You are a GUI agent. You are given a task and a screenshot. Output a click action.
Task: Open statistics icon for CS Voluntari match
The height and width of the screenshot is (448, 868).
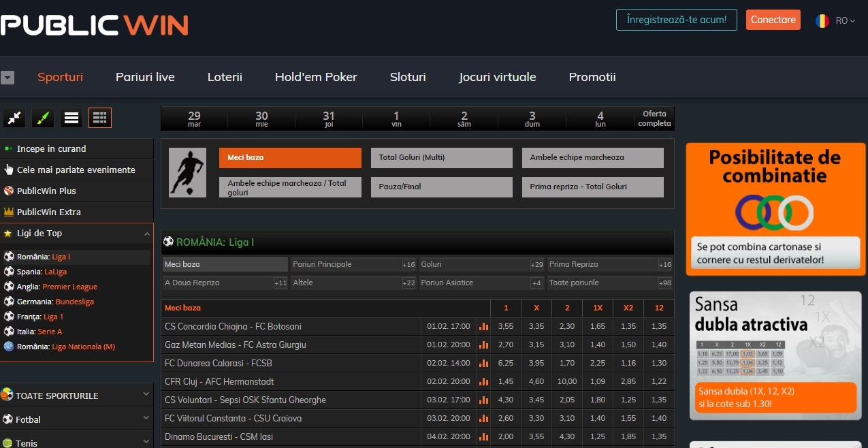tap(484, 400)
